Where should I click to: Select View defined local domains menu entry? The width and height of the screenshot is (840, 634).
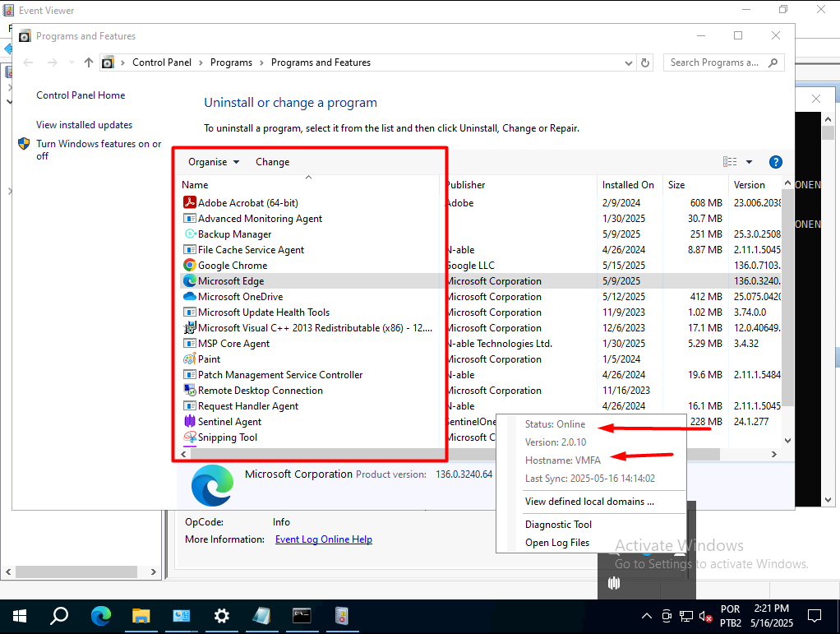[589, 502]
